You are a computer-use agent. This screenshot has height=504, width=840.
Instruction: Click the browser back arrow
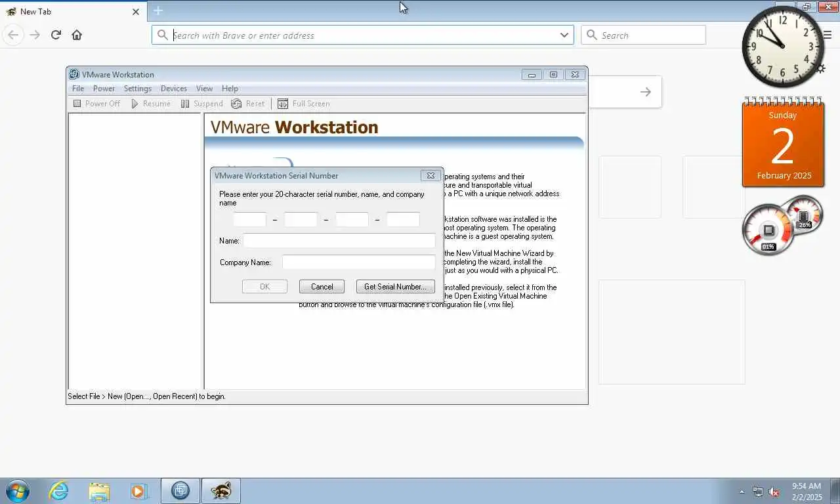[x=13, y=35]
